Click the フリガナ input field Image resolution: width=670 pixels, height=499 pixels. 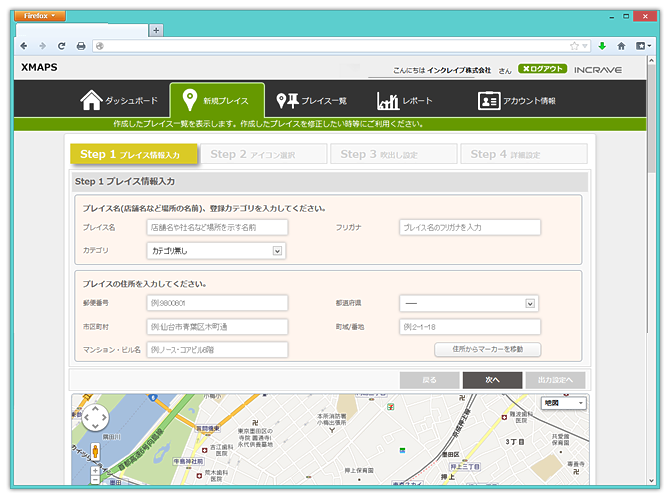tap(469, 227)
